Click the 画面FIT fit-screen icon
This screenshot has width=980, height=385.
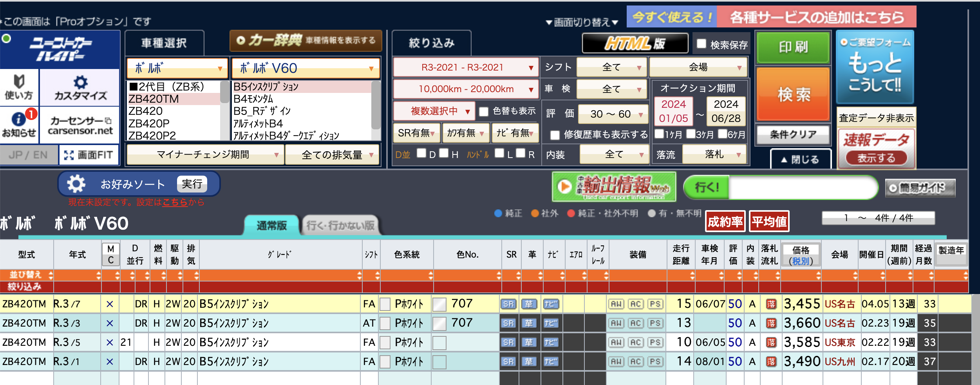(x=89, y=155)
